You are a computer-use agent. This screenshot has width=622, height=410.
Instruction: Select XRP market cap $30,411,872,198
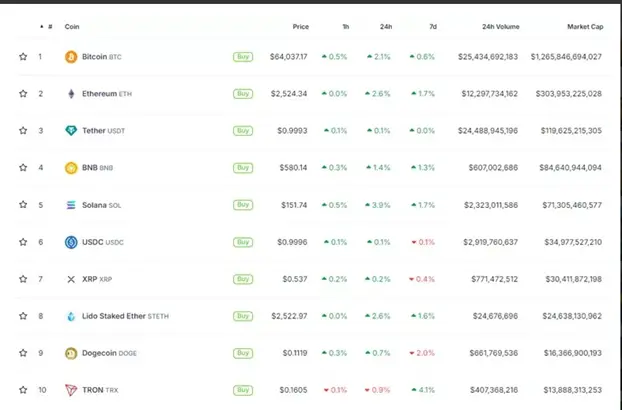pos(573,279)
